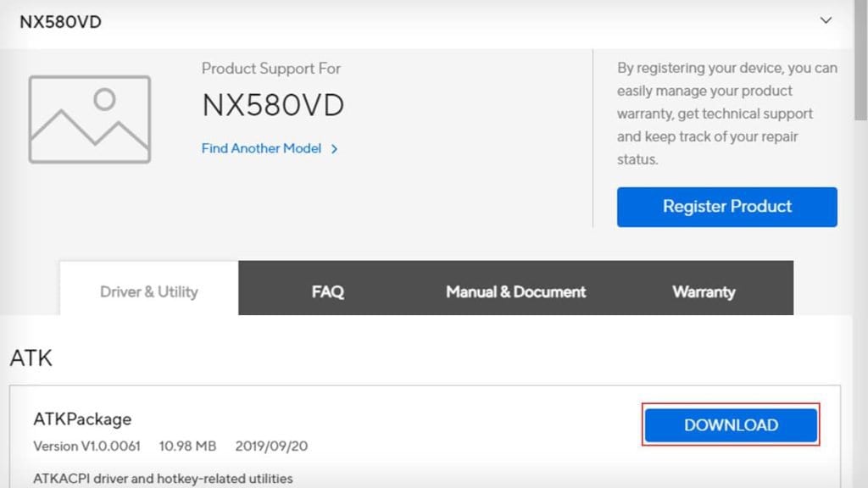Switch to the FAQ tab
The height and width of the screenshot is (488, 868).
328,291
